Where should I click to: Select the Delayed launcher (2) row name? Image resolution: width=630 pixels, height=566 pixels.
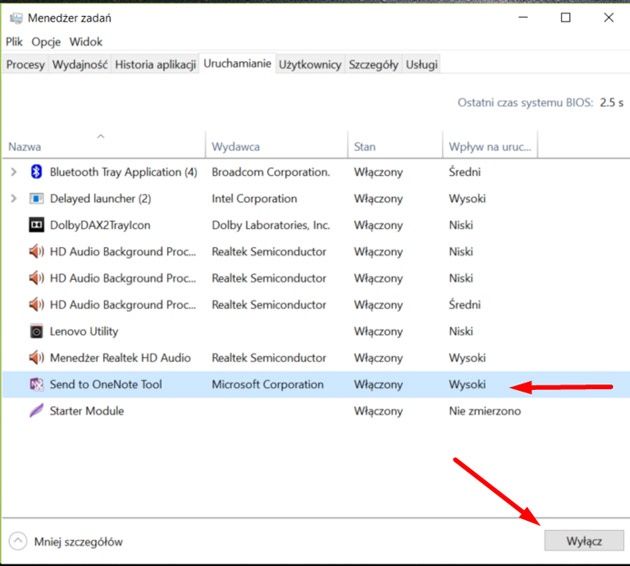tap(100, 198)
